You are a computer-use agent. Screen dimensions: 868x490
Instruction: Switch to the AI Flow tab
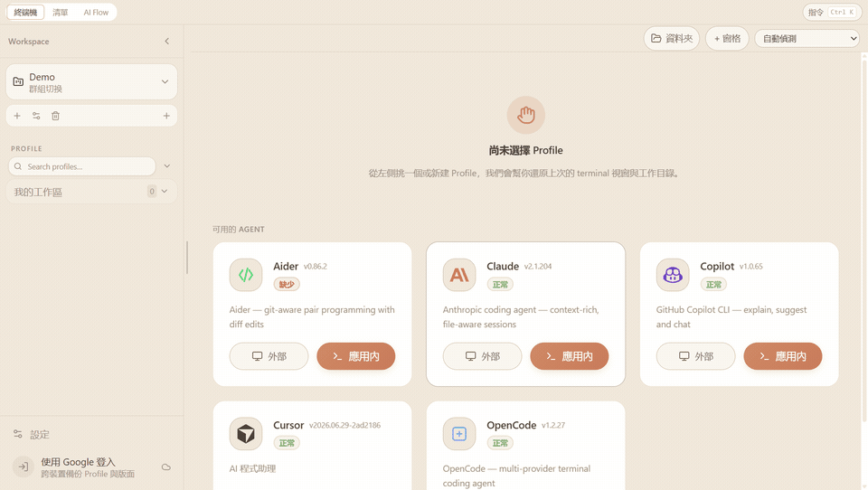click(96, 12)
